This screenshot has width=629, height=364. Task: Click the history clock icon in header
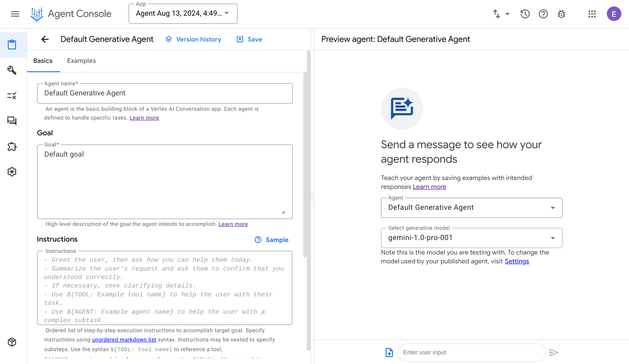[x=525, y=14]
